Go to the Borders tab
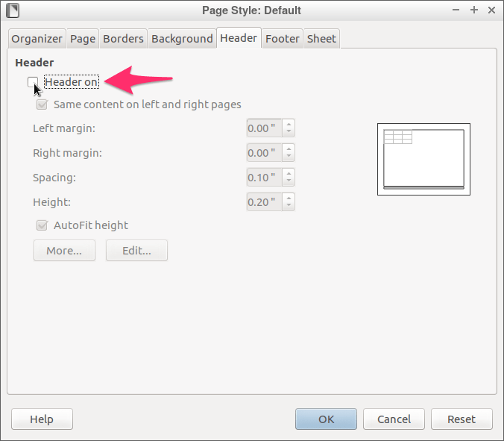Image resolution: width=504 pixels, height=441 pixels. click(x=123, y=39)
